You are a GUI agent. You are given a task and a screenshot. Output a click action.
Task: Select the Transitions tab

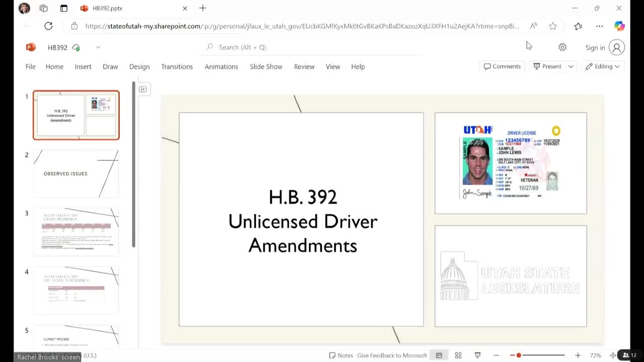coord(177,66)
